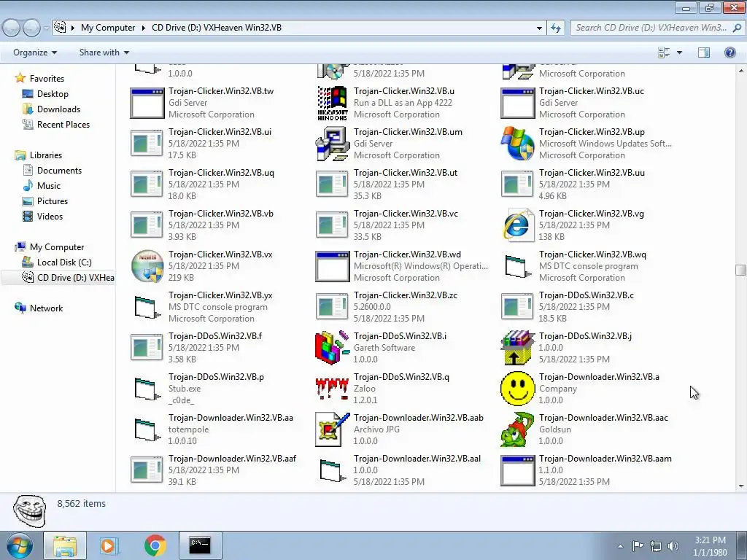Click the volume speaker tray icon
The width and height of the screenshot is (747, 560).
(x=673, y=546)
